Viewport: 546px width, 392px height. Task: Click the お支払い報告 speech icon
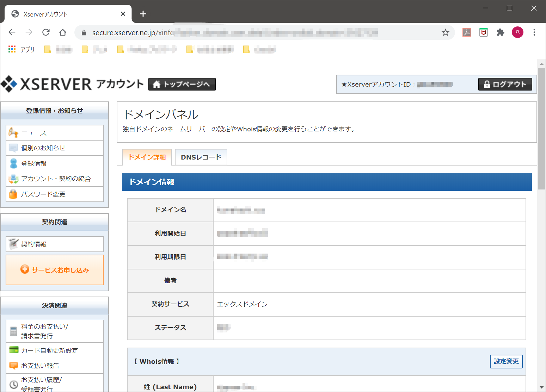(13, 366)
